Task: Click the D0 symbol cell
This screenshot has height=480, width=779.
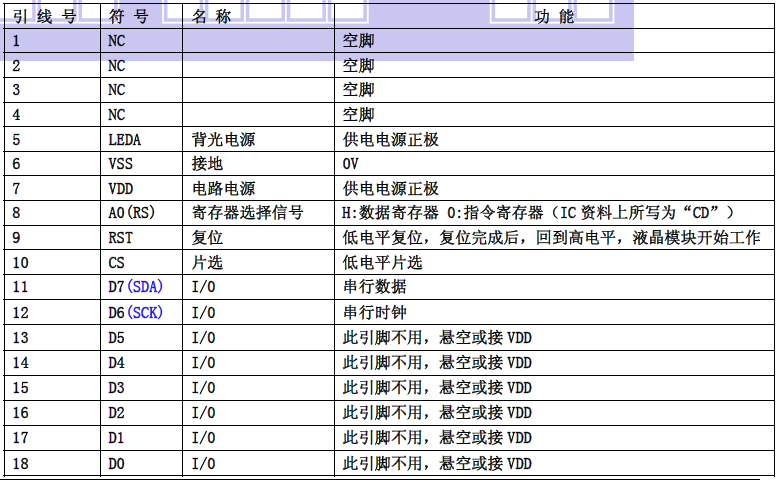Action: (x=117, y=463)
